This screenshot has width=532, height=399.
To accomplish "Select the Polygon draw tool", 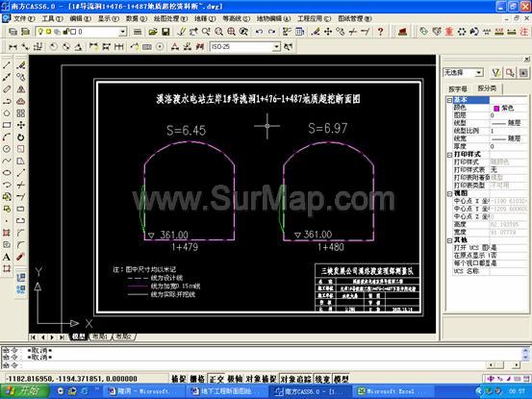I will [7, 112].
